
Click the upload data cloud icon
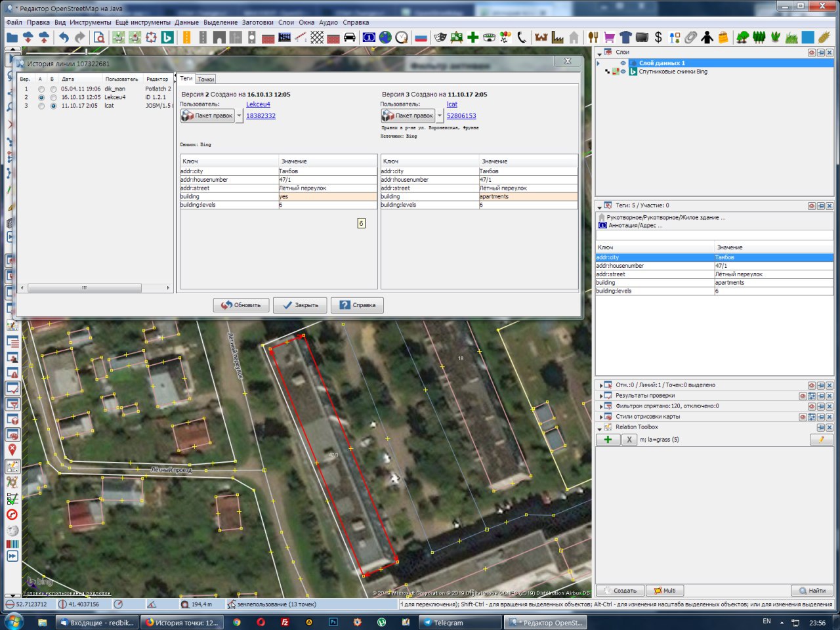44,37
